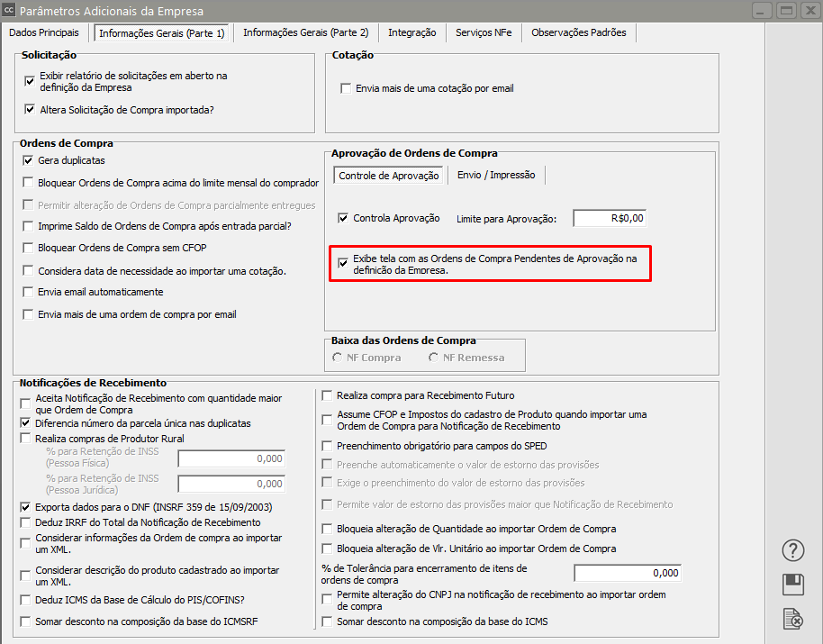Viewport: 823px width, 644px height.
Task: Click the save floppy disk icon
Action: coord(793,585)
